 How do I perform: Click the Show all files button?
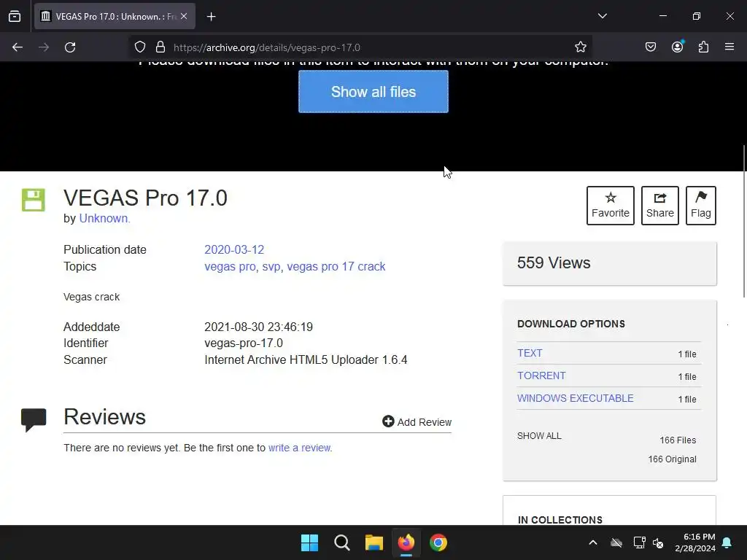pyautogui.click(x=373, y=91)
